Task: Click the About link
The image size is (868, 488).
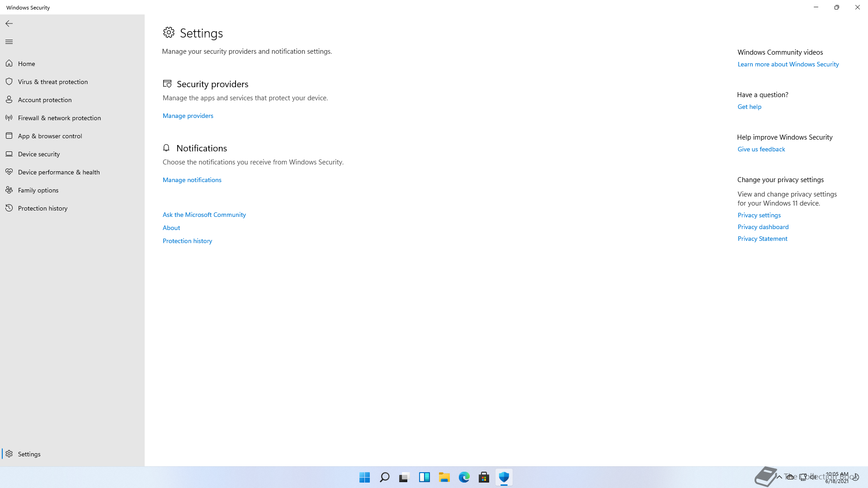Action: 171,228
